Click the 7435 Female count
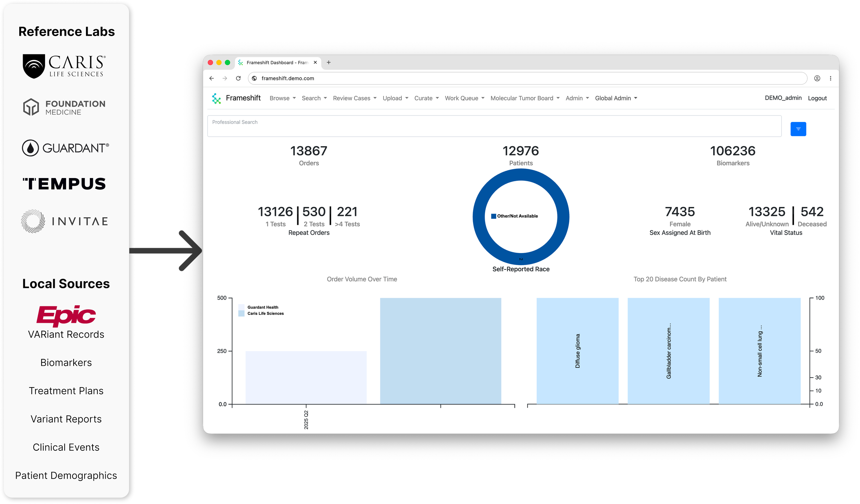The width and height of the screenshot is (860, 504). point(680,212)
